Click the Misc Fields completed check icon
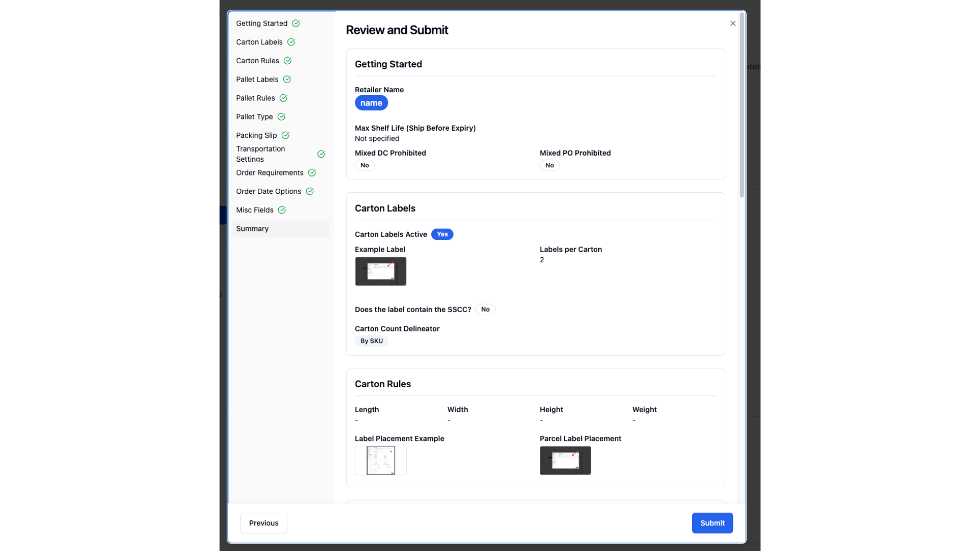The height and width of the screenshot is (551, 980). (282, 210)
